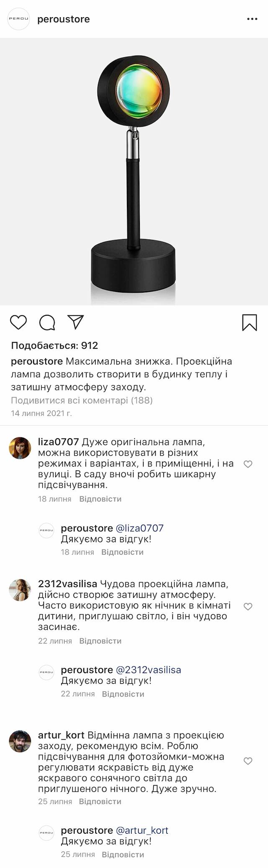Open the three-dots post options menu
Screen dimensions: 268x868
coord(252,19)
